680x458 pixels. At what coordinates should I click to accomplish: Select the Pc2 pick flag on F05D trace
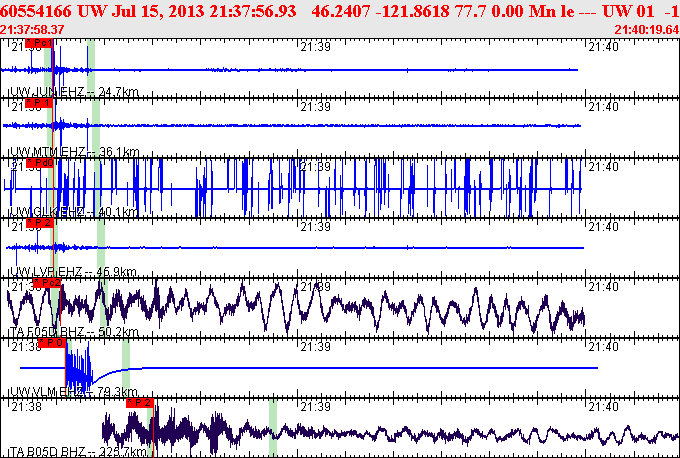click(x=47, y=283)
